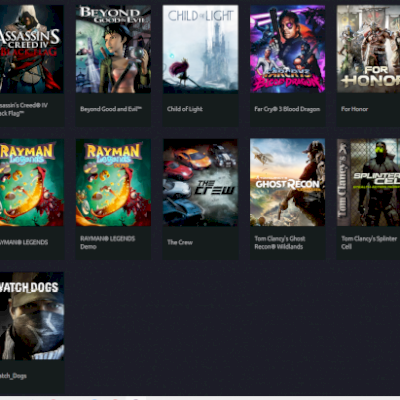
Task: Click 'The Crew' title text
Action: pos(180,242)
